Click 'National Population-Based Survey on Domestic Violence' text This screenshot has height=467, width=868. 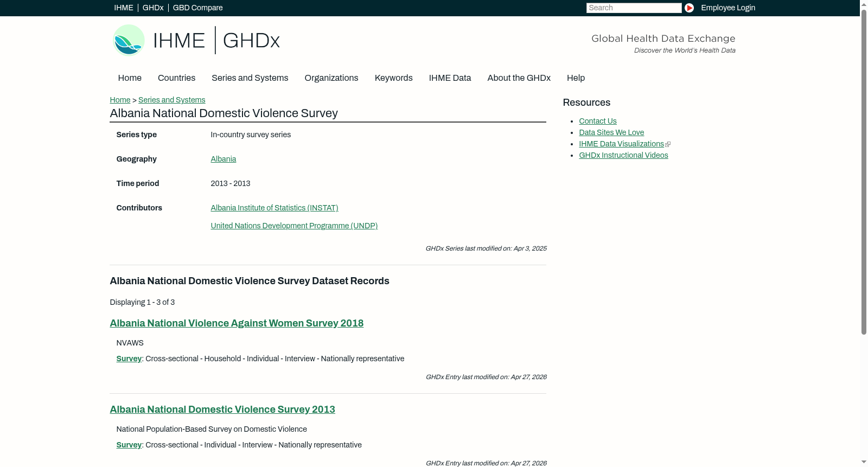[x=212, y=429]
